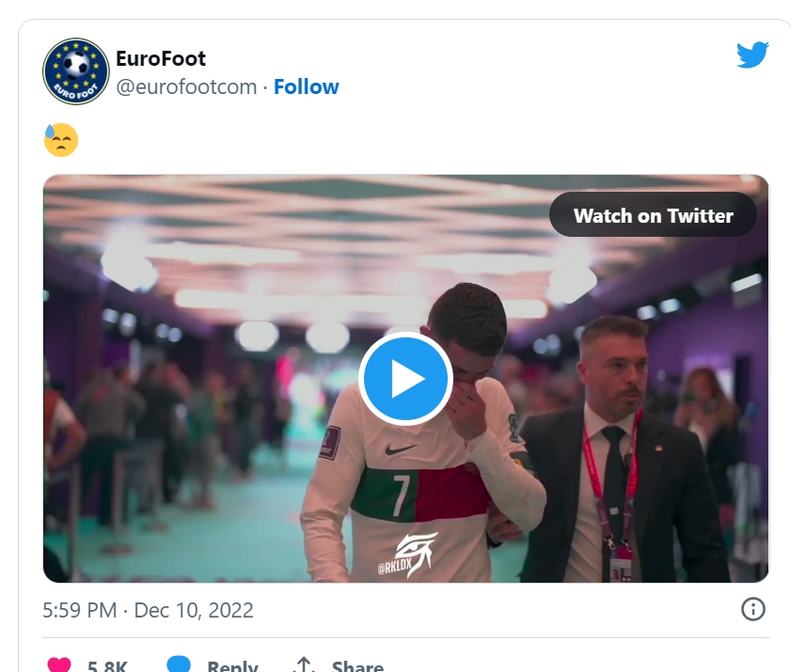This screenshot has height=672, width=791.
Task: Open the EuroFoot display name link
Action: (x=161, y=58)
